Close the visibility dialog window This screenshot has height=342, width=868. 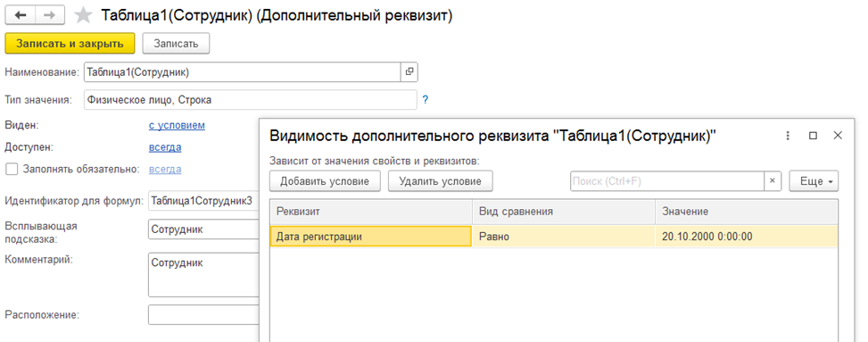[838, 135]
